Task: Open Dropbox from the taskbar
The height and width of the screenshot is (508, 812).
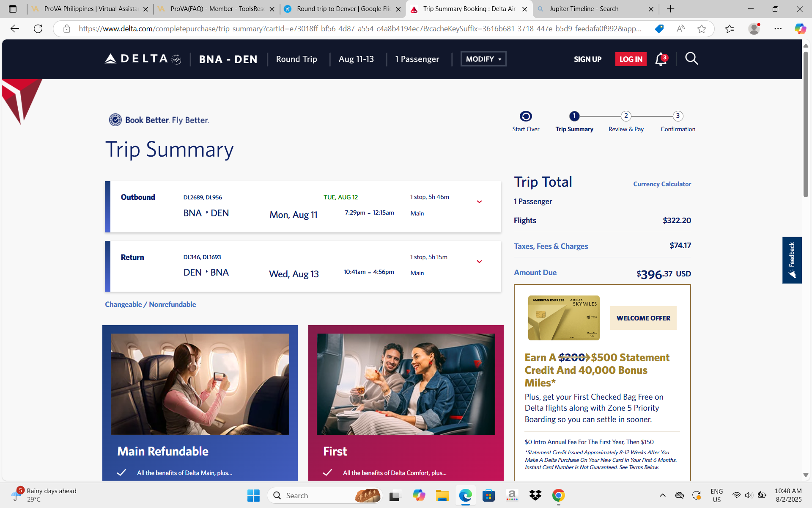Action: click(x=535, y=495)
